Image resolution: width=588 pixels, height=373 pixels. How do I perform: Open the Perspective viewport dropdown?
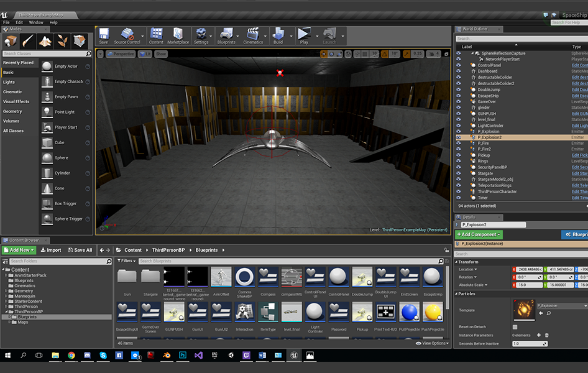[x=120, y=54]
